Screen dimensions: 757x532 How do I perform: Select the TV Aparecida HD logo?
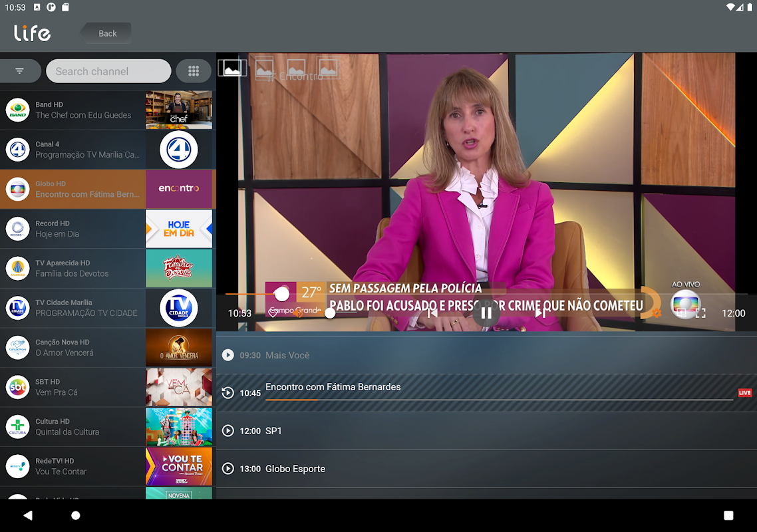[x=18, y=269]
